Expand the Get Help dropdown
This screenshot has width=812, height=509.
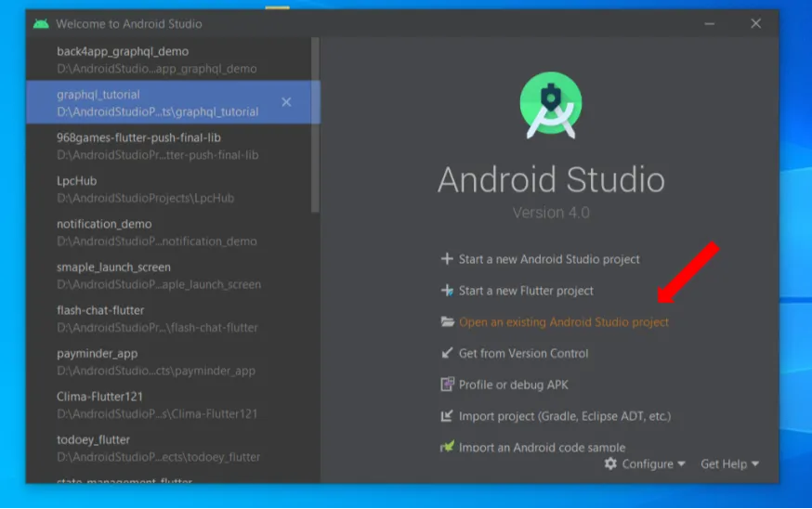(729, 463)
